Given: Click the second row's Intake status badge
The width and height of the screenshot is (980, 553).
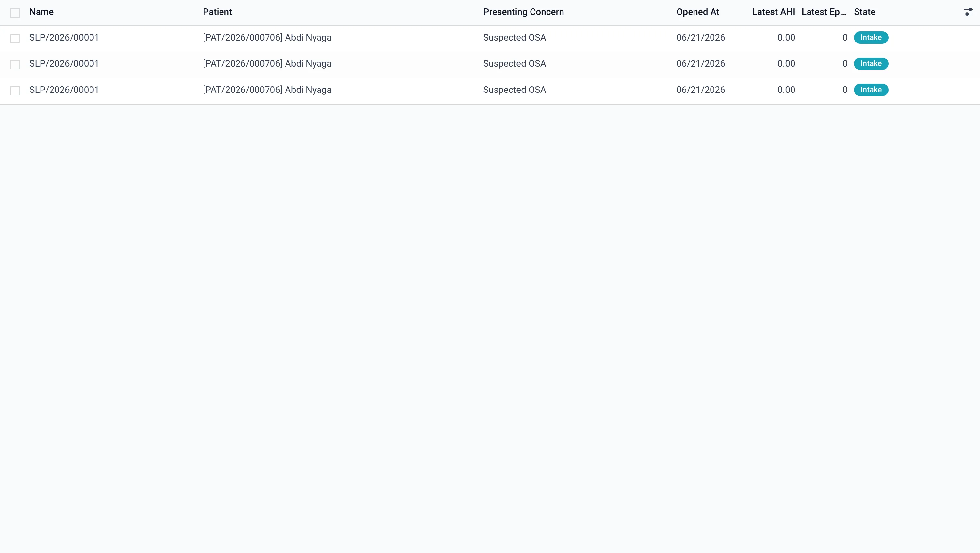Looking at the screenshot, I should tap(871, 63).
